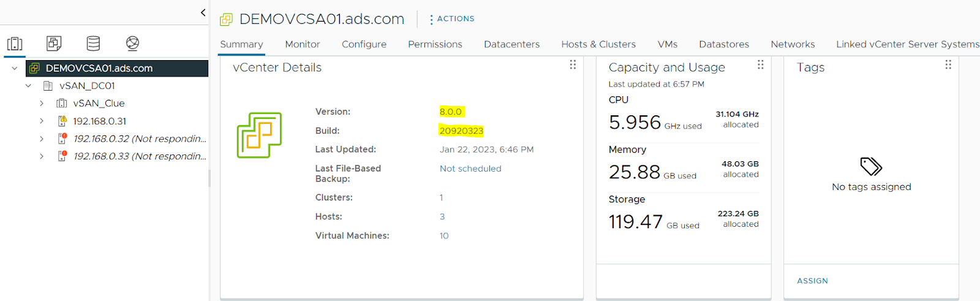
Task: Expand the vSAN_Clue cluster node
Action: pos(42,103)
